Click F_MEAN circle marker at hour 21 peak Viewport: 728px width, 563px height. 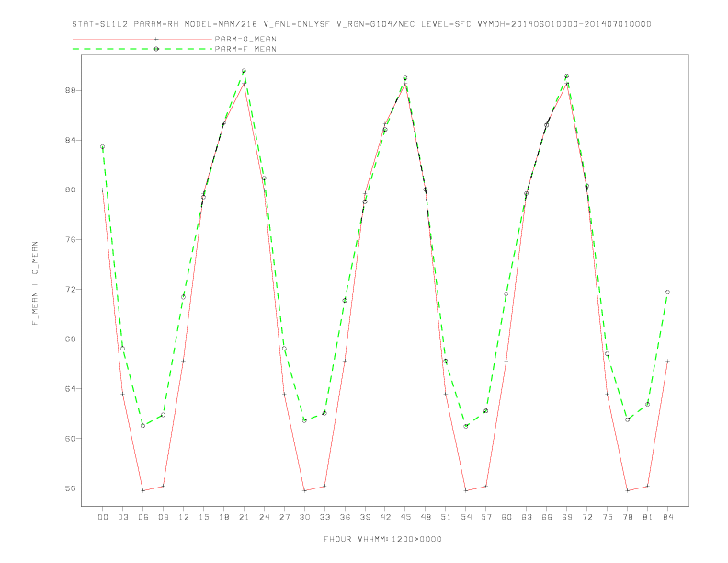244,71
